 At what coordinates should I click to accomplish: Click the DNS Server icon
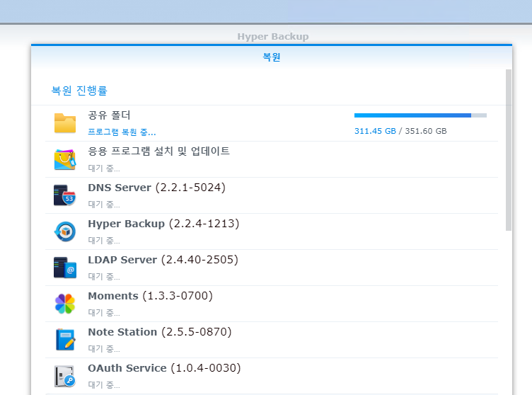[x=65, y=195]
